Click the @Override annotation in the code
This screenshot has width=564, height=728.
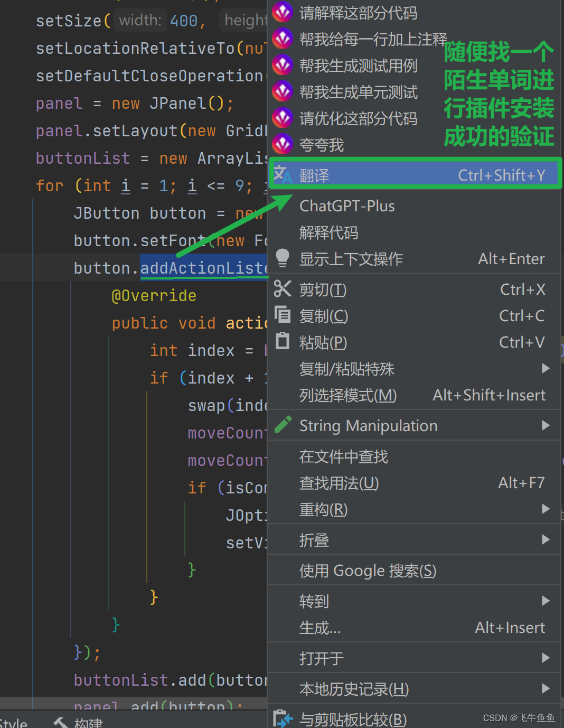point(154,295)
